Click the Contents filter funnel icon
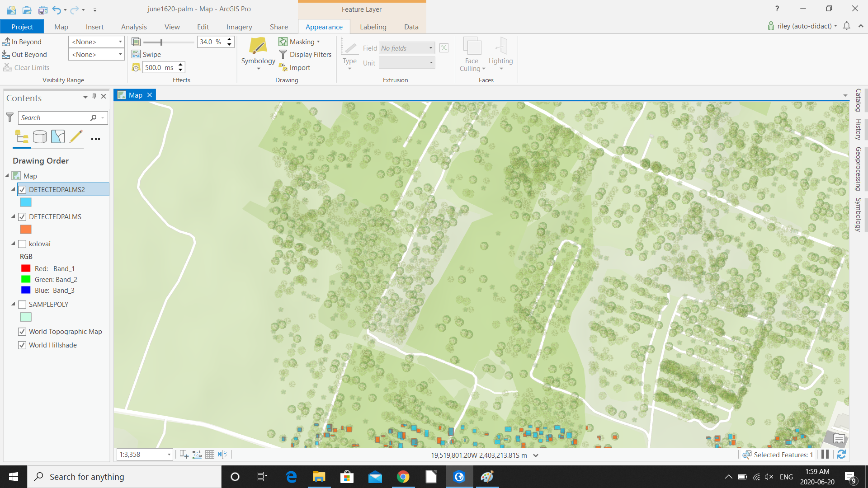 [x=9, y=117]
